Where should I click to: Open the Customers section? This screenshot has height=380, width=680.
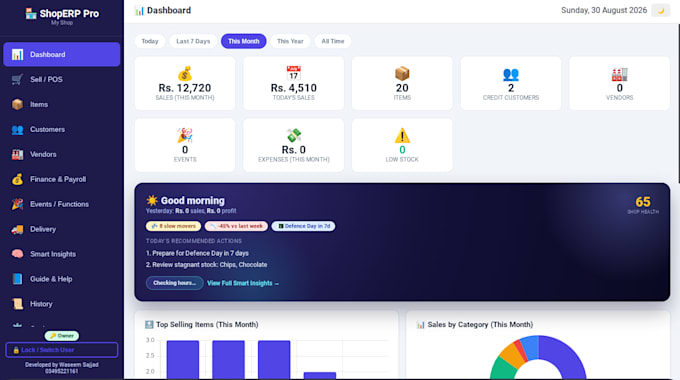pos(62,129)
